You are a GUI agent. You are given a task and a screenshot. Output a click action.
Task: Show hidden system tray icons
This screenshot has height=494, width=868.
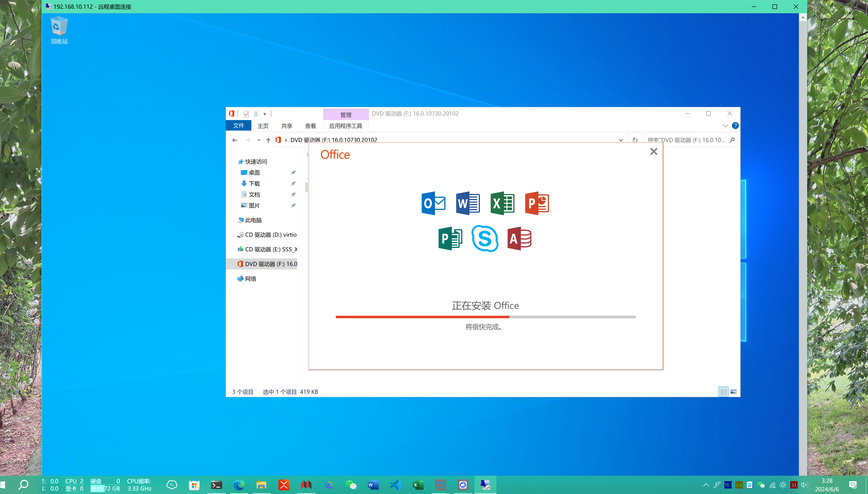coord(706,485)
